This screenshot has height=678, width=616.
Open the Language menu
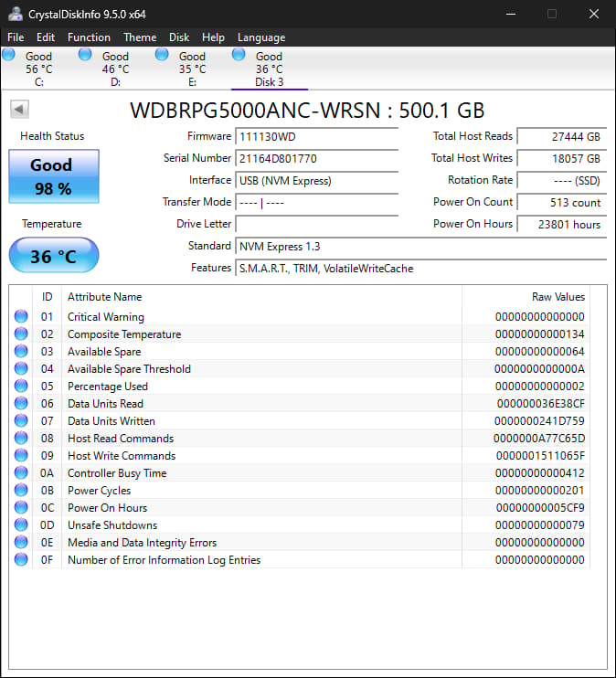coord(261,37)
